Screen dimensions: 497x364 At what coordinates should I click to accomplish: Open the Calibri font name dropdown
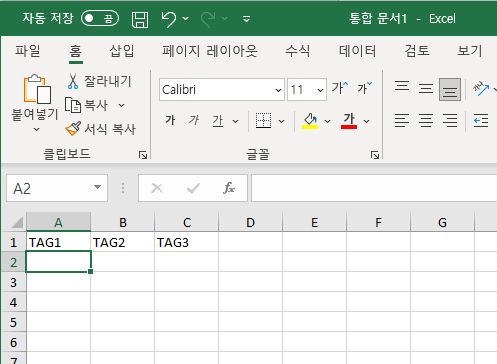[x=278, y=90]
